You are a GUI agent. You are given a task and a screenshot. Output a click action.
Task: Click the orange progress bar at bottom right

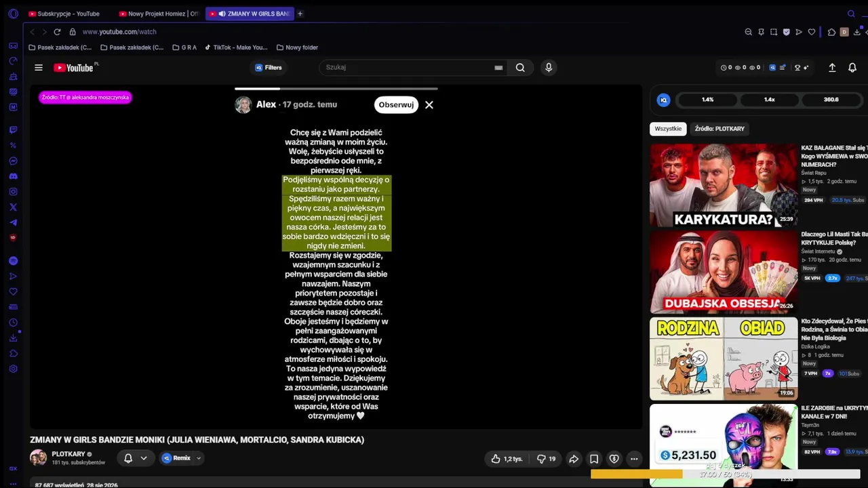[726, 474]
